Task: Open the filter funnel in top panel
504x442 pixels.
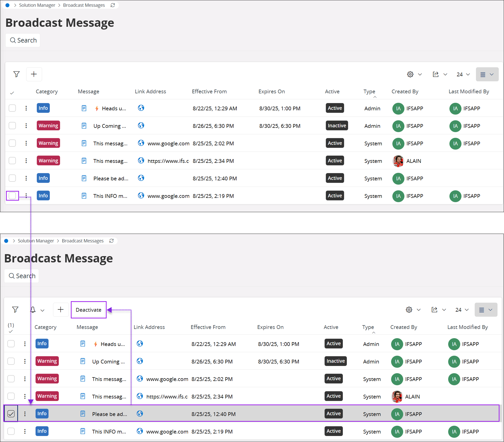Action: pyautogui.click(x=17, y=74)
